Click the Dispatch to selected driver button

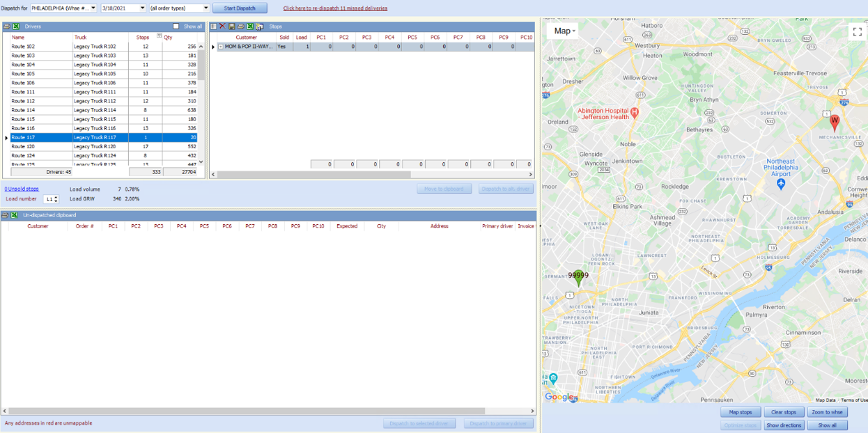(419, 423)
